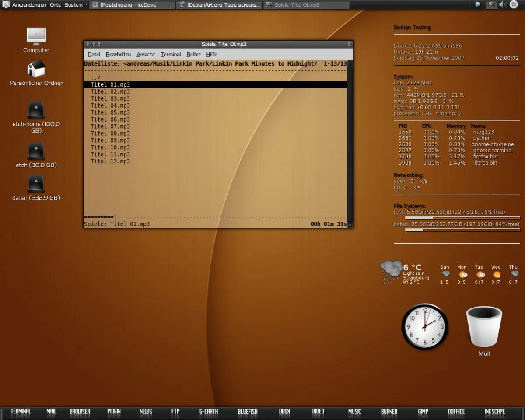Launch OOFFICE from the bottom dock
This screenshot has width=525, height=420.
pyautogui.click(x=456, y=412)
